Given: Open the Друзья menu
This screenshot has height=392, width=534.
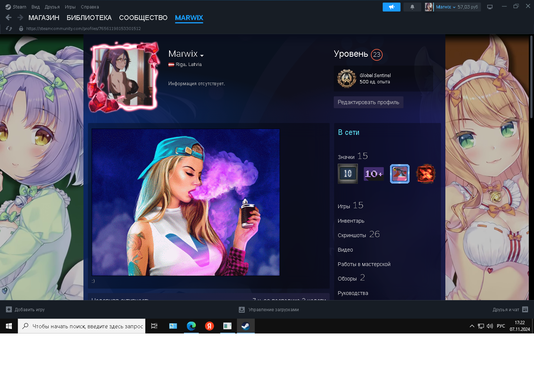Looking at the screenshot, I should click(52, 7).
